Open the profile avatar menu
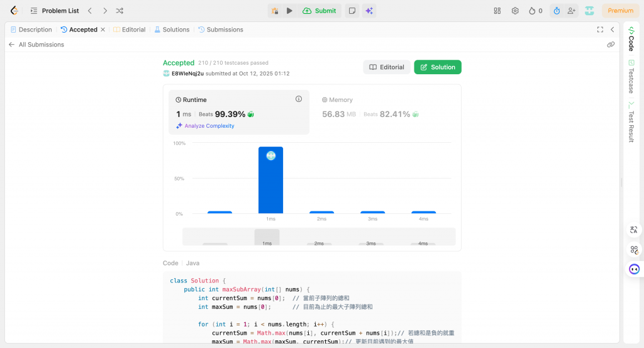 (589, 11)
